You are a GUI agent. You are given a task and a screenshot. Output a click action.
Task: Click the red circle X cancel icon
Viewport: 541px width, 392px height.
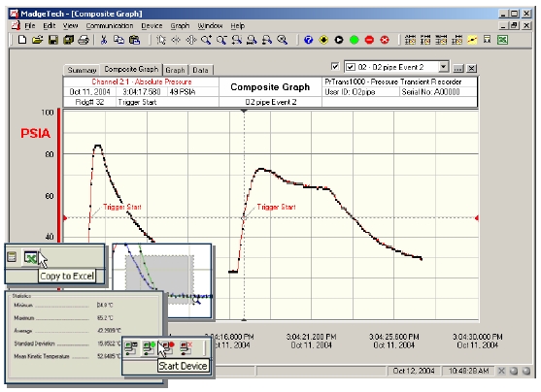385,40
